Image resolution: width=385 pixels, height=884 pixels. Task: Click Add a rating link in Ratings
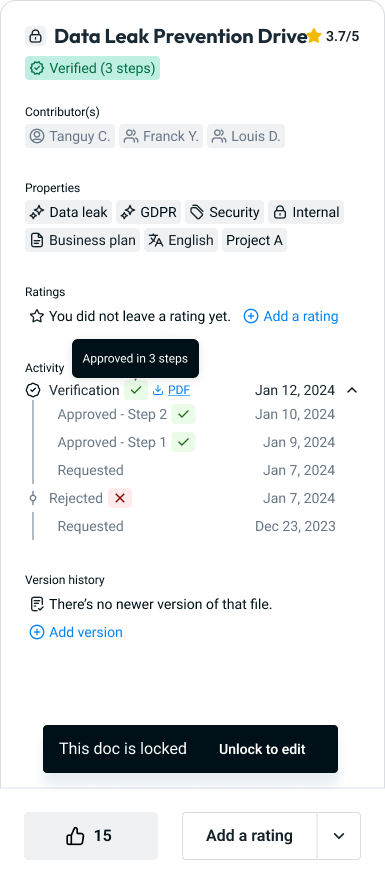(x=291, y=316)
